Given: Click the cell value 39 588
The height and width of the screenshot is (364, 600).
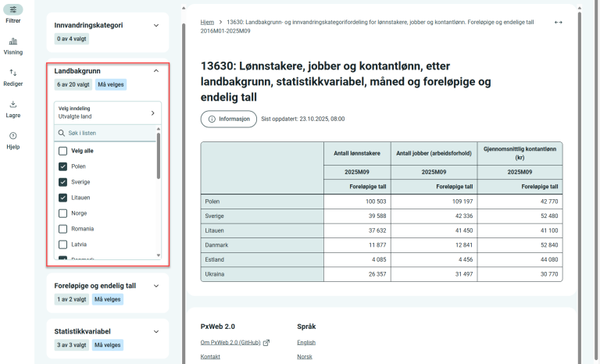Looking at the screenshot, I should (x=377, y=216).
